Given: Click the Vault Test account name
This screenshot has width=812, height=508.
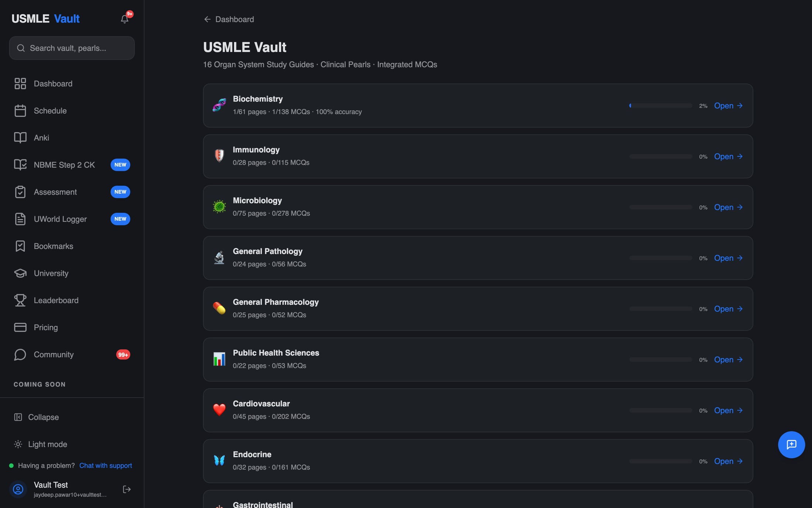Looking at the screenshot, I should point(51,485).
